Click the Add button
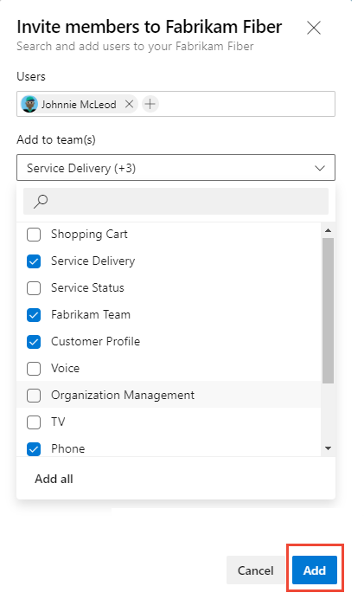Viewport: 364px width, 612px height. 315,570
